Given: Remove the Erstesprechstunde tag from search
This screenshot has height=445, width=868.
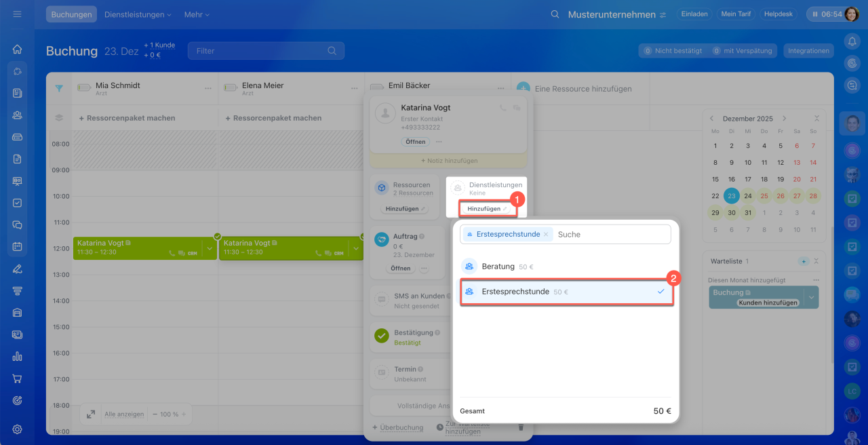Looking at the screenshot, I should (x=546, y=235).
